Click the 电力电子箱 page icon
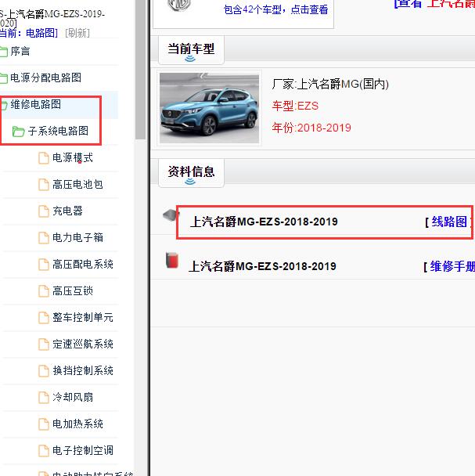This screenshot has width=475, height=476. point(43,238)
